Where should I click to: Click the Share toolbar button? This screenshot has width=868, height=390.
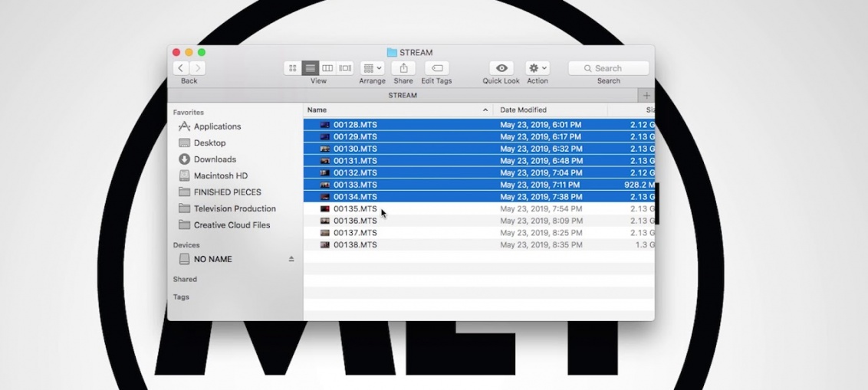tap(403, 68)
